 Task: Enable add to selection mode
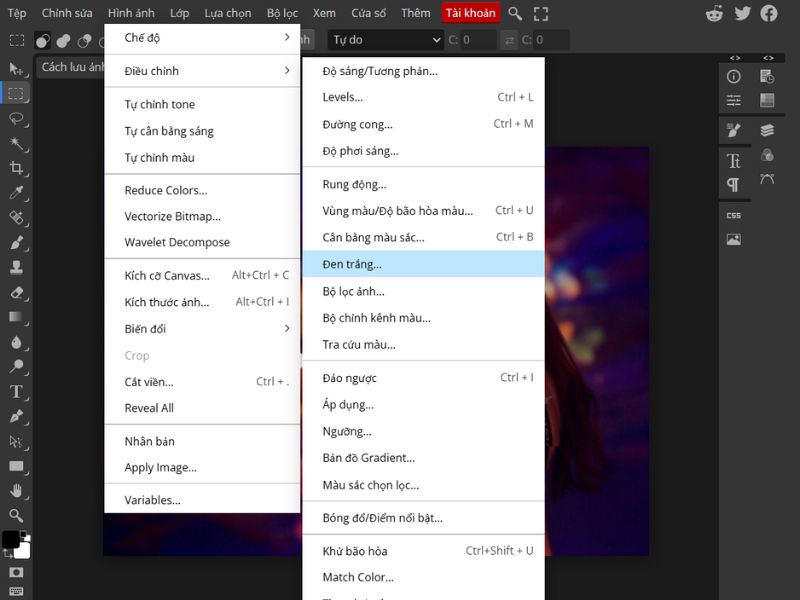click(x=63, y=40)
